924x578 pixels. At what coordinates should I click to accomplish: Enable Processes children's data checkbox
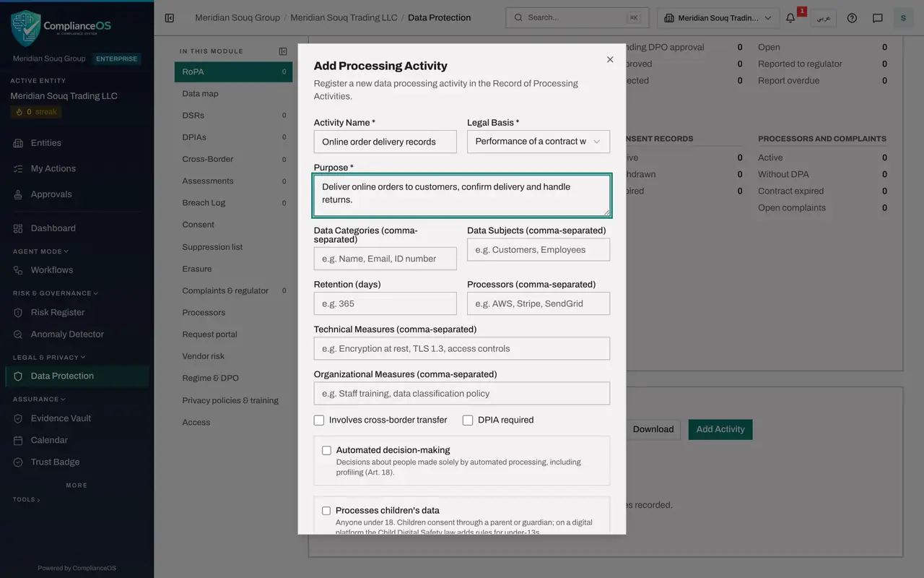[x=326, y=511]
